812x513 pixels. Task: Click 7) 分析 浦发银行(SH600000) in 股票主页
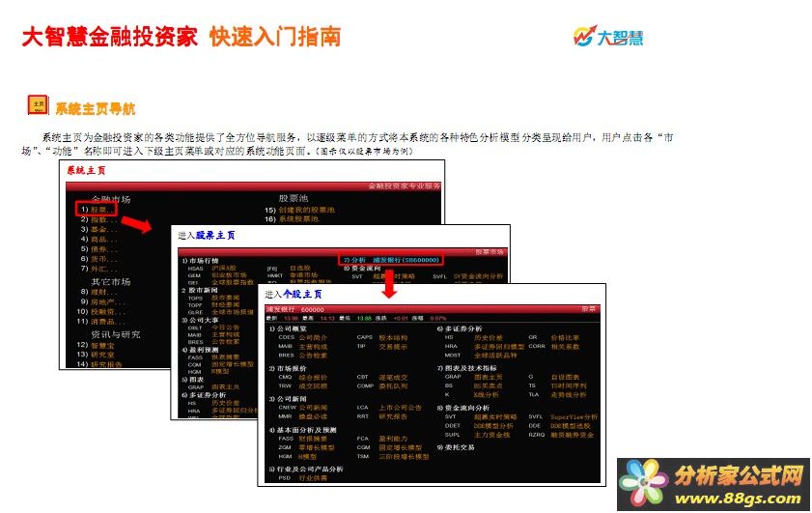[x=391, y=260]
